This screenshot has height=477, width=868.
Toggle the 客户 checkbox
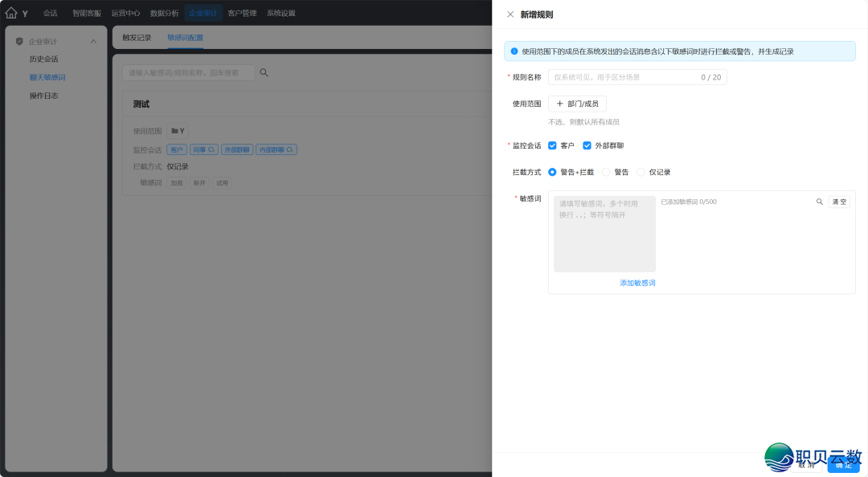point(552,145)
